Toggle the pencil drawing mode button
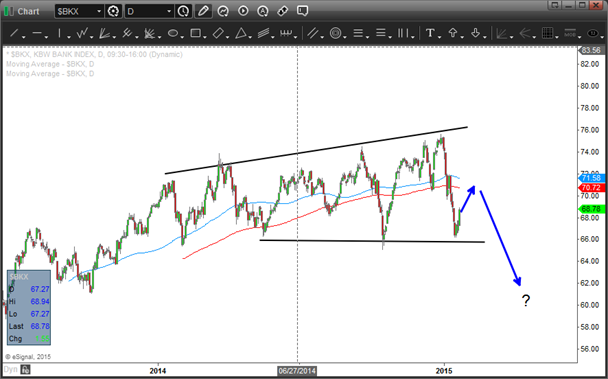Image resolution: width=608 pixels, height=379 pixels. tap(203, 11)
